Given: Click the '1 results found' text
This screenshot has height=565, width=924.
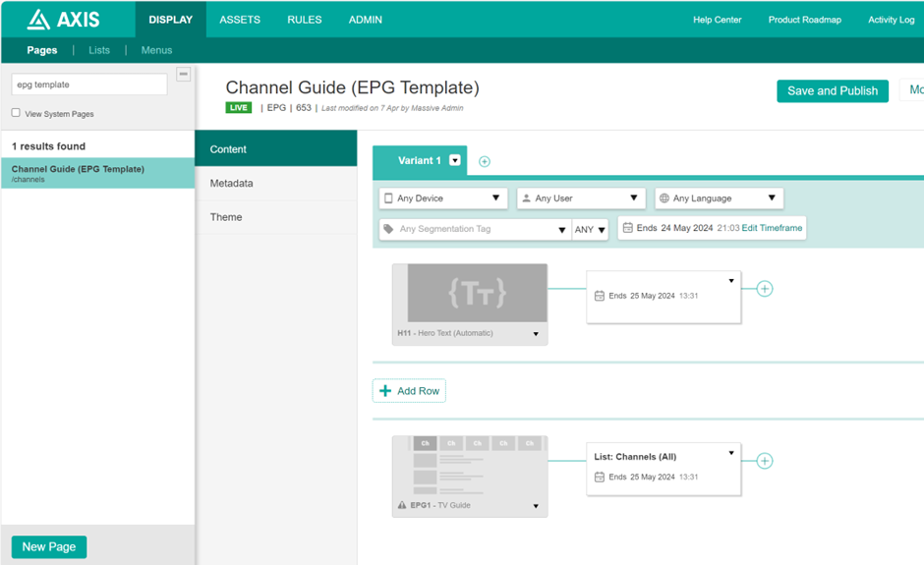Looking at the screenshot, I should (48, 146).
